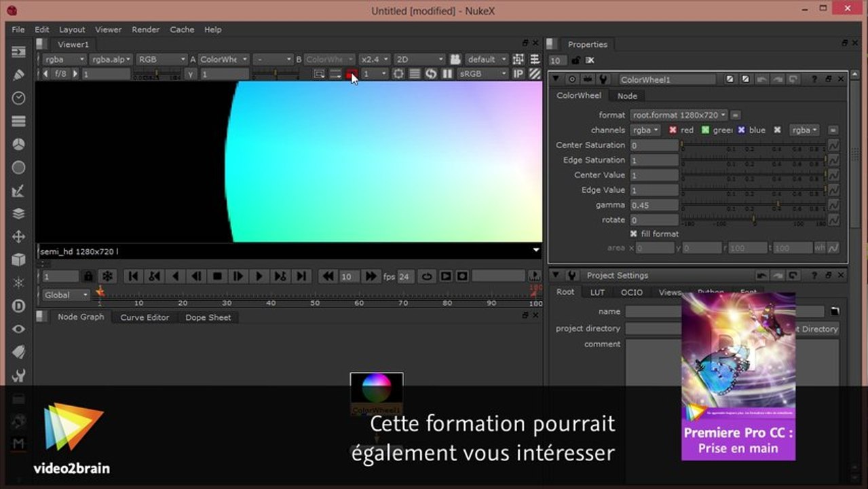
Task: Open the RGB display channels dropdown
Action: [x=162, y=59]
